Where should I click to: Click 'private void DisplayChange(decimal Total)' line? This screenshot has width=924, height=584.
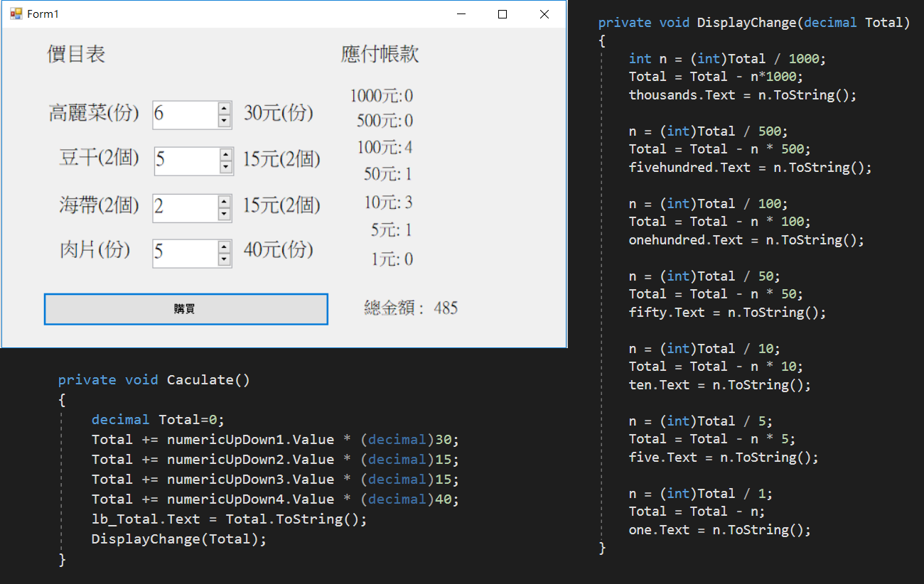pyautogui.click(x=754, y=23)
